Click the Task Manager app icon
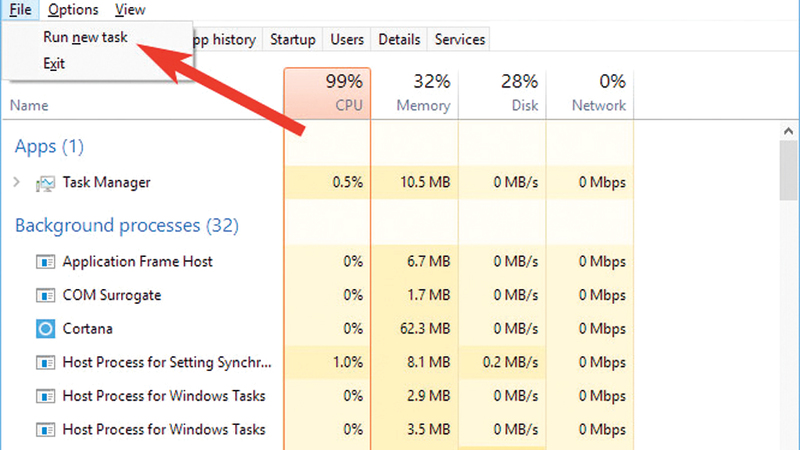Viewport: 800px width, 450px height. pos(46,183)
